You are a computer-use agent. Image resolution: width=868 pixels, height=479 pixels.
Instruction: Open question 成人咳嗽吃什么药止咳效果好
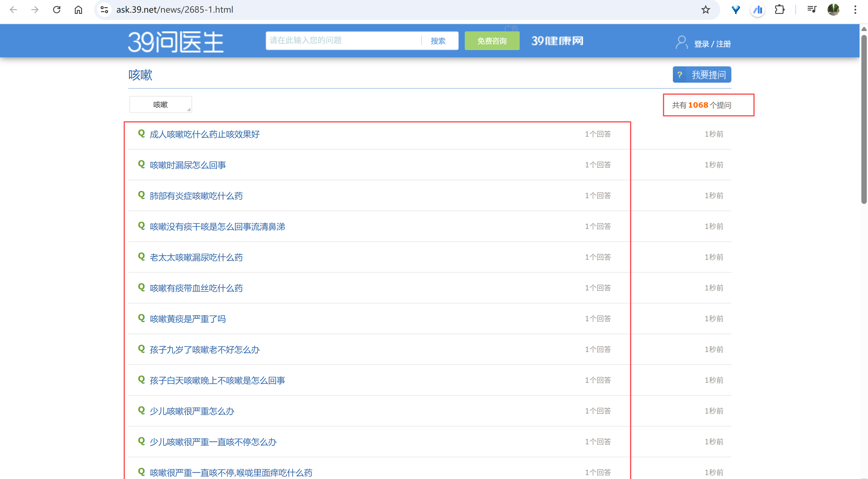click(x=204, y=135)
